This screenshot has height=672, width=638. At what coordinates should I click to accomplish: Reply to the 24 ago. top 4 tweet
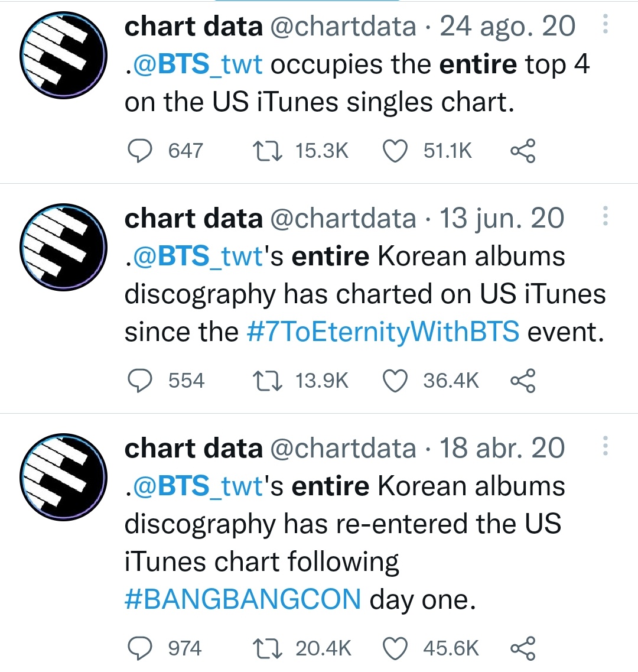point(139,151)
